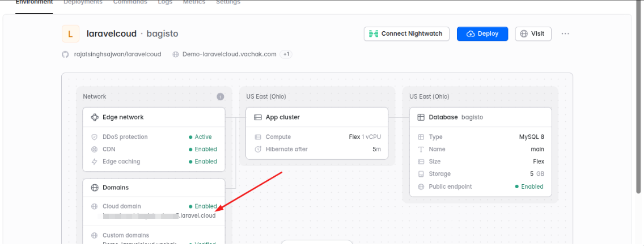Click the database Name row icon

coord(421,149)
